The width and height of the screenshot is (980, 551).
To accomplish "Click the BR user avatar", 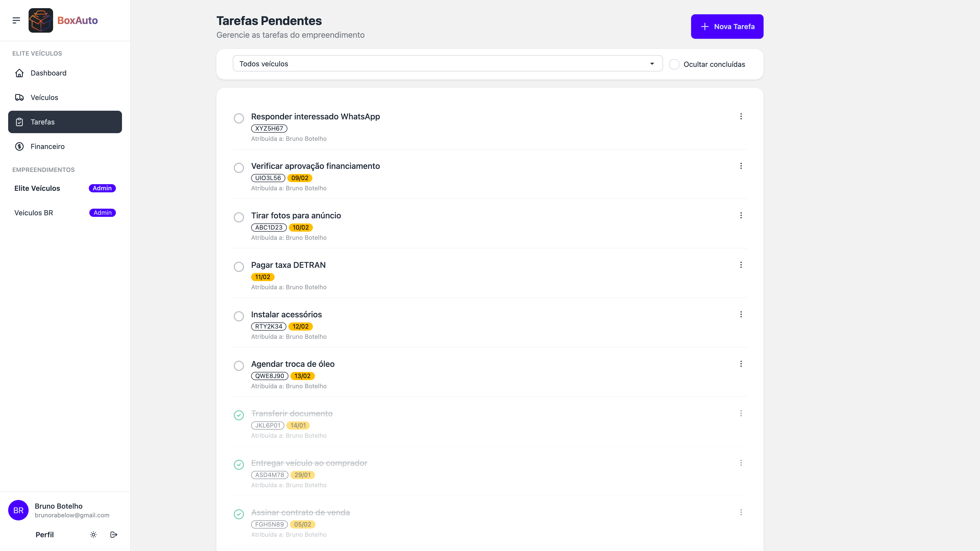I will (x=18, y=510).
